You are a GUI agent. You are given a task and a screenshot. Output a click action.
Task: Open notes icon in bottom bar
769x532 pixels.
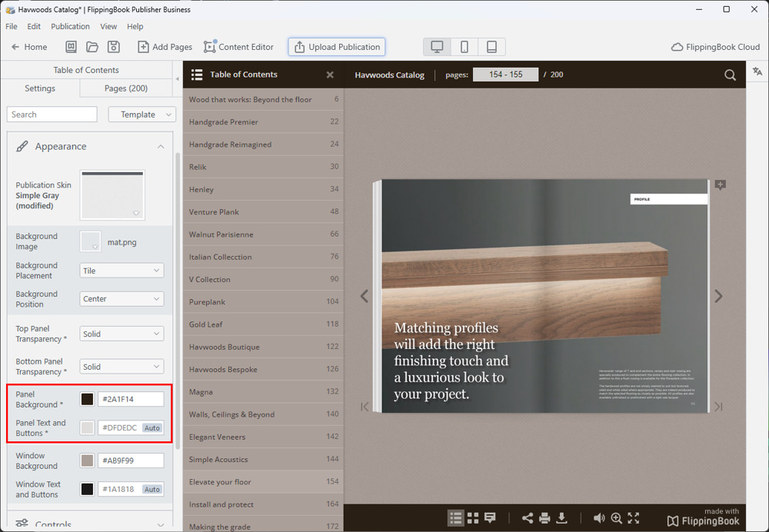(490, 518)
